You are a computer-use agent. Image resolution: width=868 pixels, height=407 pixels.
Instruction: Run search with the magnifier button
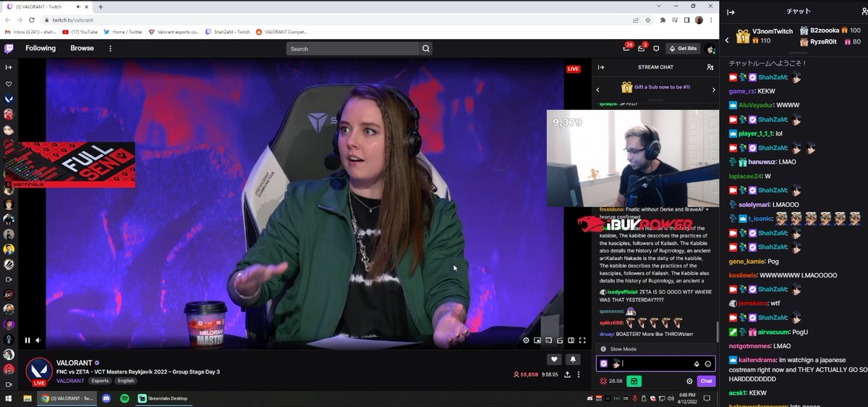[x=426, y=49]
